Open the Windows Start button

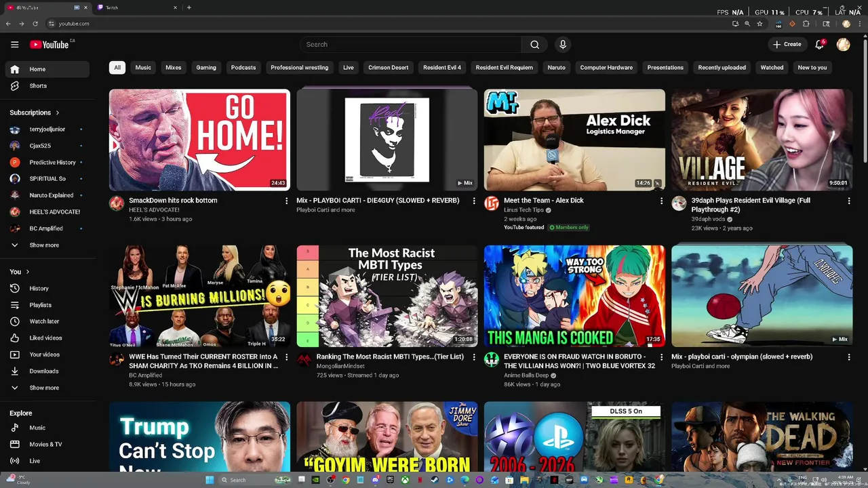point(210,480)
